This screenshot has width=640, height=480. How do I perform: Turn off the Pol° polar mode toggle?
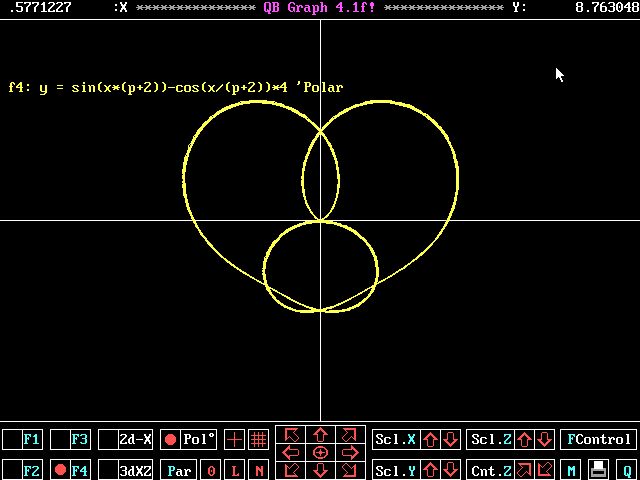point(170,439)
